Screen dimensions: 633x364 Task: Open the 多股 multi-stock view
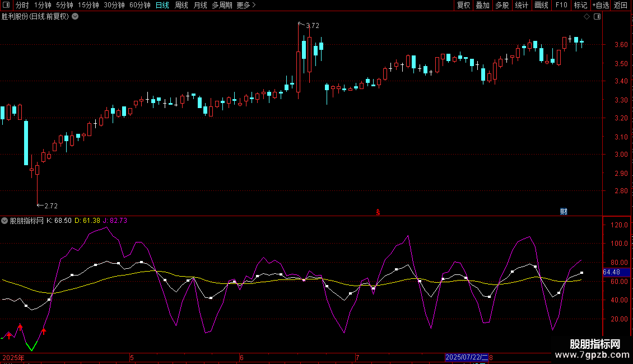click(x=502, y=5)
